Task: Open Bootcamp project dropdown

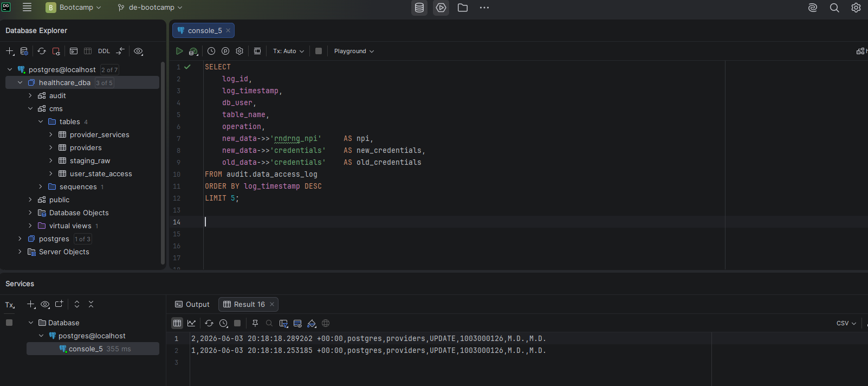Action: 74,8
